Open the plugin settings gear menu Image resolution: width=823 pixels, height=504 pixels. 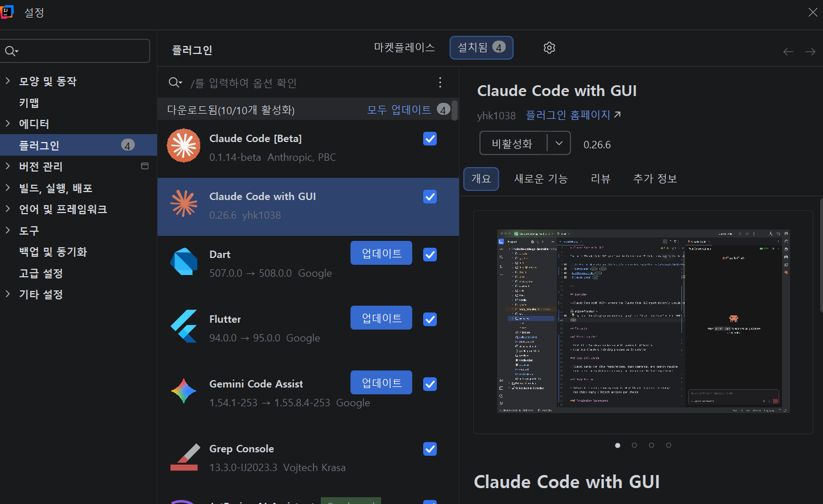pyautogui.click(x=549, y=48)
